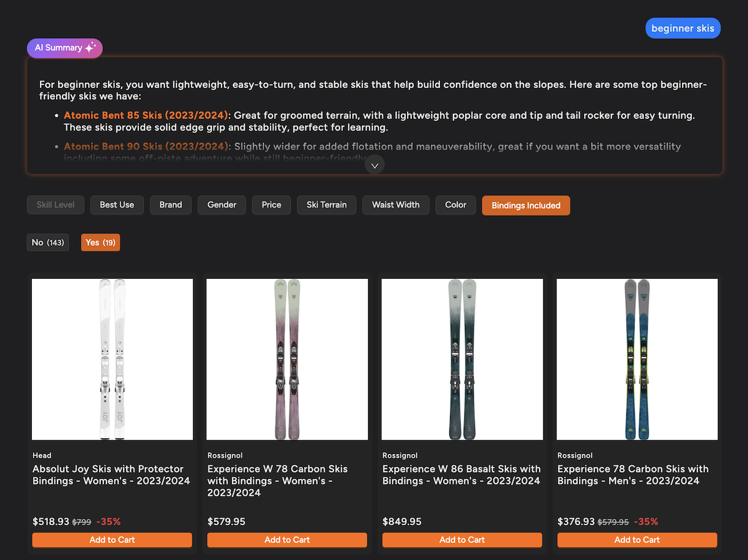The image size is (748, 560).
Task: Add Experience 78 Carbon Men's to cart
Action: click(637, 540)
